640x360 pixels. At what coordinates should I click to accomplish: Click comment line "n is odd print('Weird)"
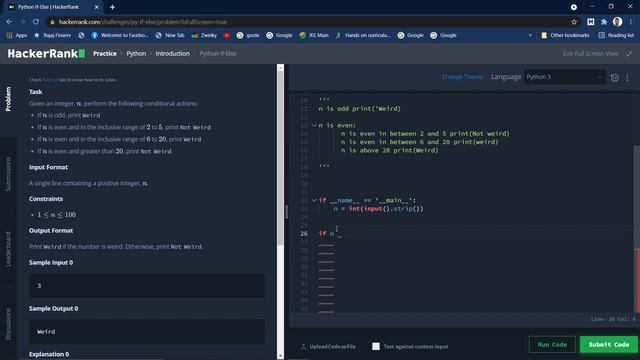(360, 109)
